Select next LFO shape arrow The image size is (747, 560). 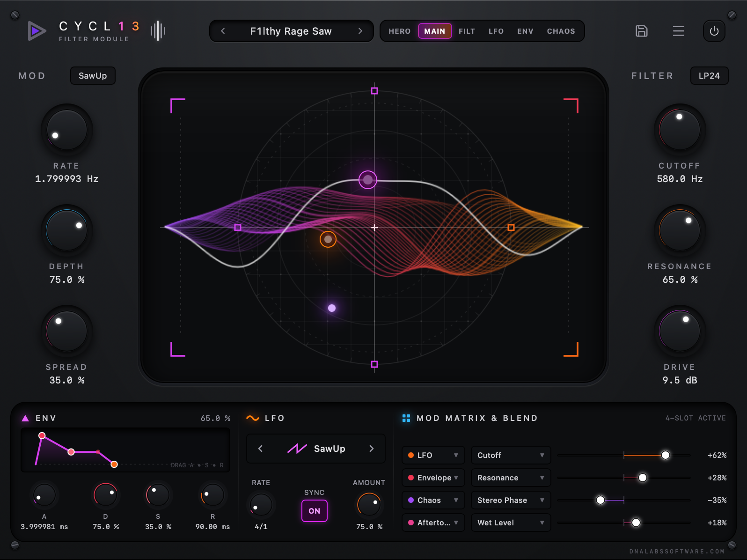[x=371, y=449]
